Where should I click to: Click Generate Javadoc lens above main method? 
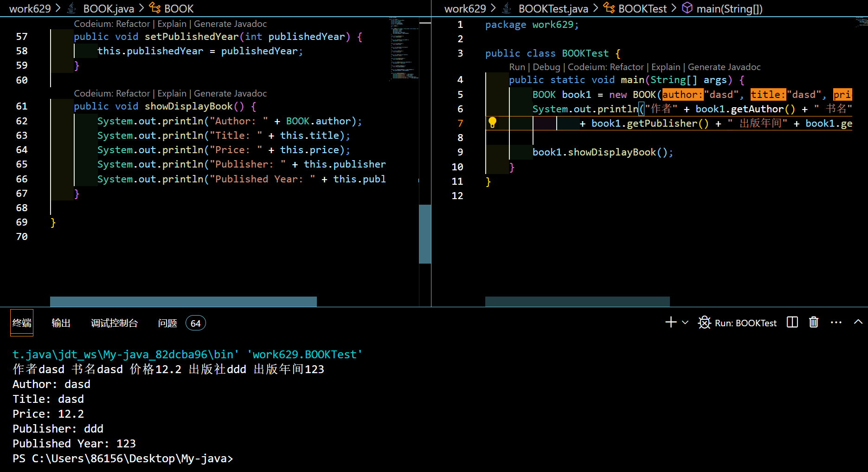point(724,67)
